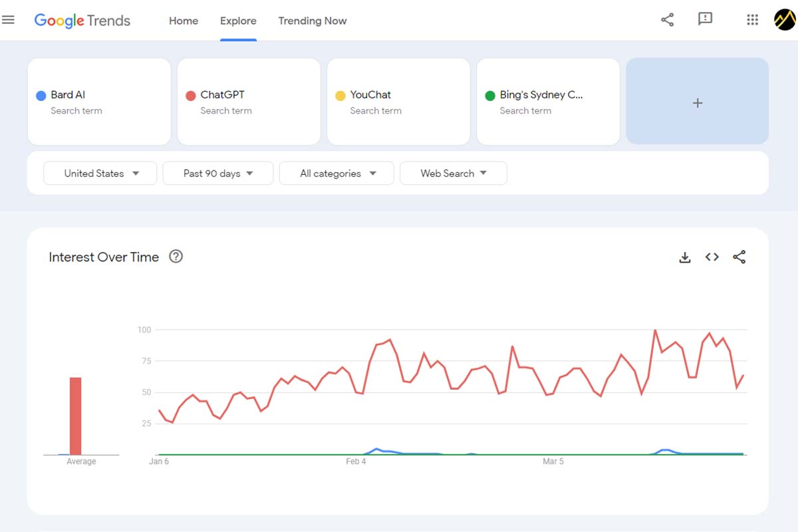The image size is (798, 532).
Task: Download the Interest Over Time data as CSV
Action: pyautogui.click(x=685, y=257)
